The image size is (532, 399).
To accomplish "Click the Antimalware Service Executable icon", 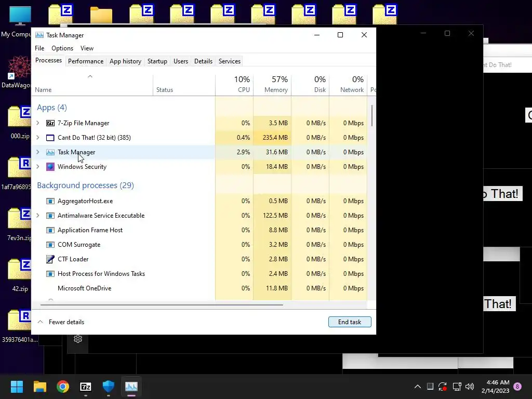I will 50,216.
